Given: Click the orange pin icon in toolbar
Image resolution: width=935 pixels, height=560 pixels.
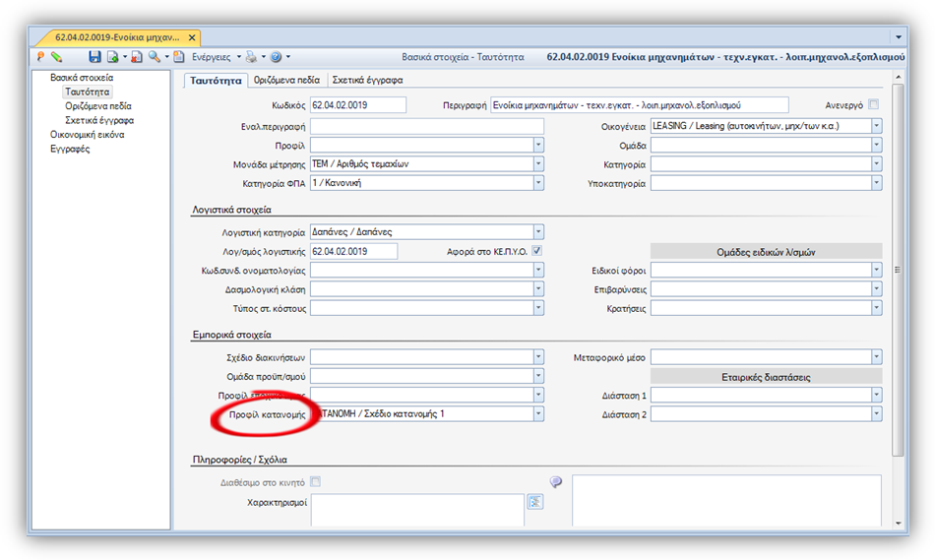Looking at the screenshot, I should (x=40, y=57).
